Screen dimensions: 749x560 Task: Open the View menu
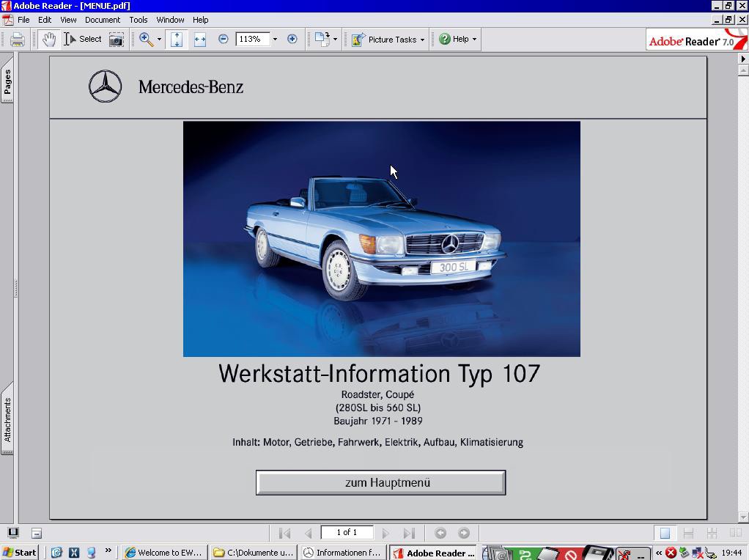coord(68,20)
